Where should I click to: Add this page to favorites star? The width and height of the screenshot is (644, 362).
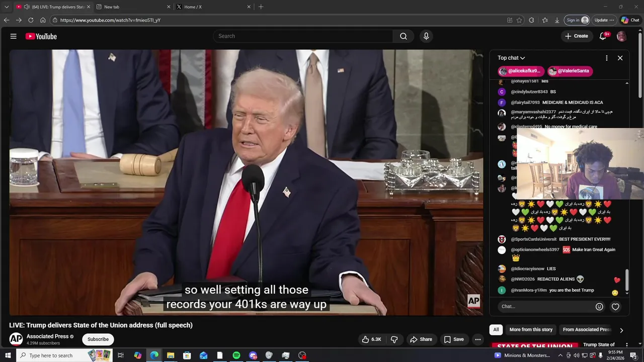519,20
